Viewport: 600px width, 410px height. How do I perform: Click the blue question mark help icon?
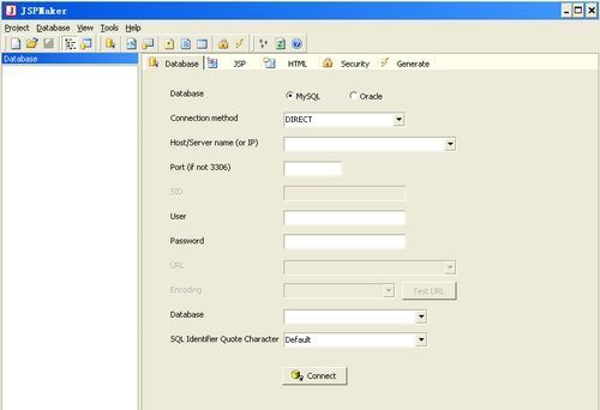click(297, 44)
